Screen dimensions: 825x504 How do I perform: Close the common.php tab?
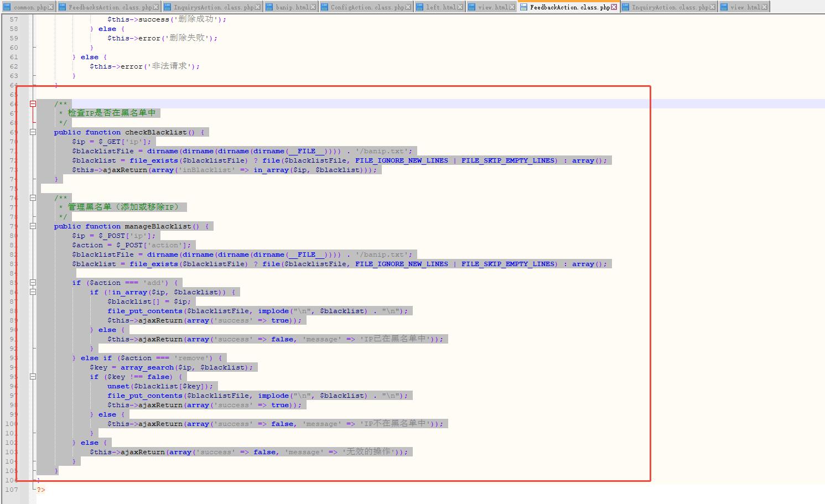[51, 7]
